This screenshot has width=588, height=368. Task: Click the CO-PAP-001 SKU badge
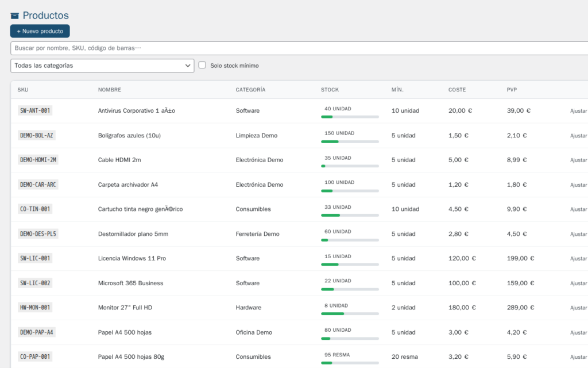(34, 356)
